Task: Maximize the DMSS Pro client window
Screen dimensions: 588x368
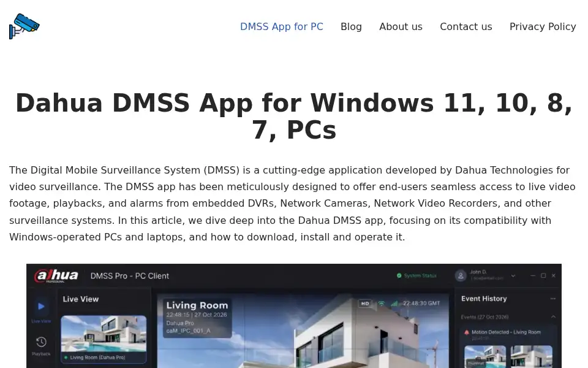Action: point(543,275)
